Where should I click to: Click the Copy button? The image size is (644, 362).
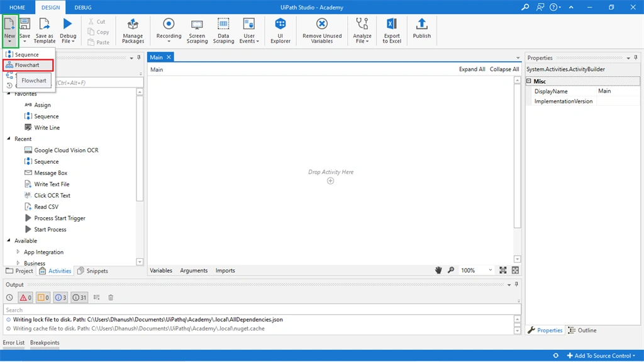pyautogui.click(x=99, y=31)
